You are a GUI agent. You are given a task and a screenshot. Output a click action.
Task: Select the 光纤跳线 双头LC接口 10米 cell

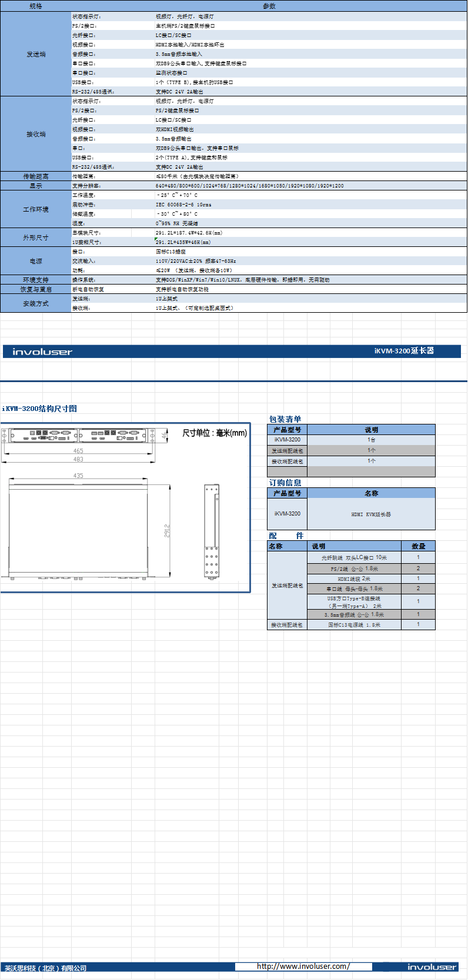(355, 558)
